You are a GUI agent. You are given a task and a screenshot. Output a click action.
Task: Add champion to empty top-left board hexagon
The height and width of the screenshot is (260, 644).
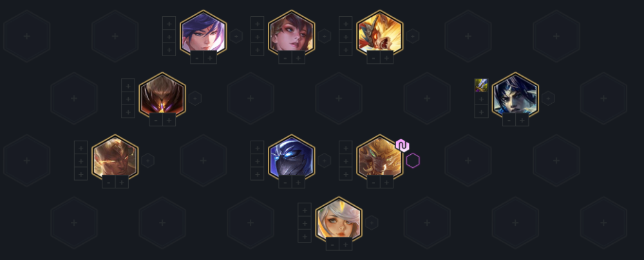coord(26,36)
